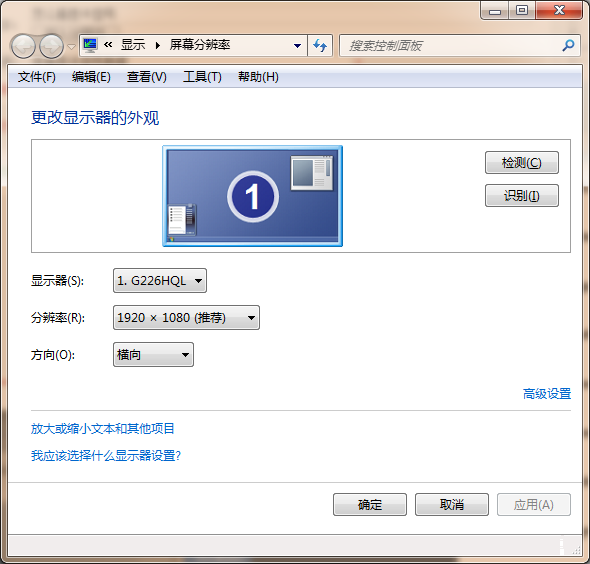Open the 方向 横向 dropdown
The height and width of the screenshot is (564, 590).
[x=154, y=354]
